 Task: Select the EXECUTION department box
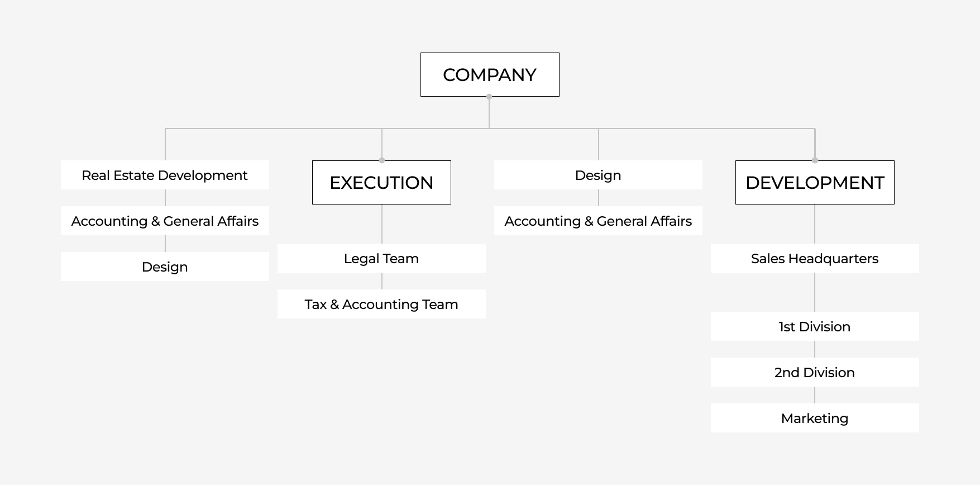(x=381, y=183)
